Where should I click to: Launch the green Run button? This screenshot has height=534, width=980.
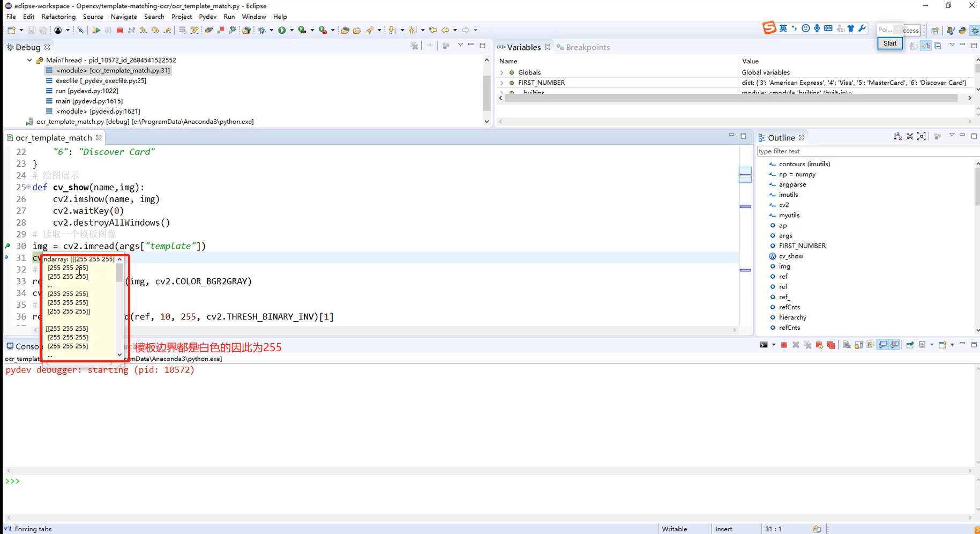point(282,31)
